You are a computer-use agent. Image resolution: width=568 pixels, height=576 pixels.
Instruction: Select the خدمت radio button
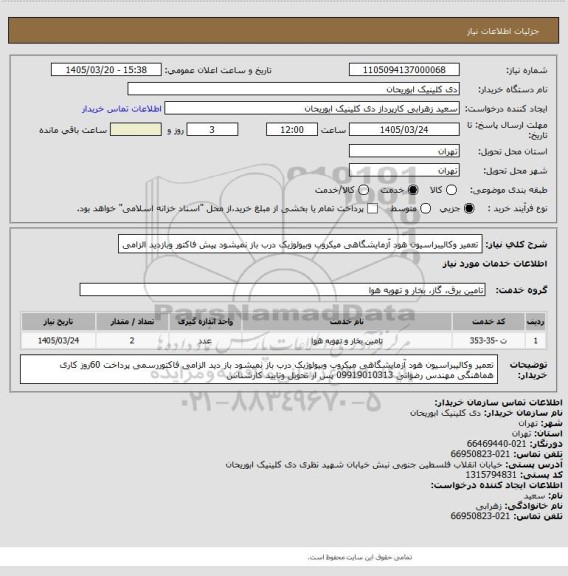pyautogui.click(x=413, y=190)
